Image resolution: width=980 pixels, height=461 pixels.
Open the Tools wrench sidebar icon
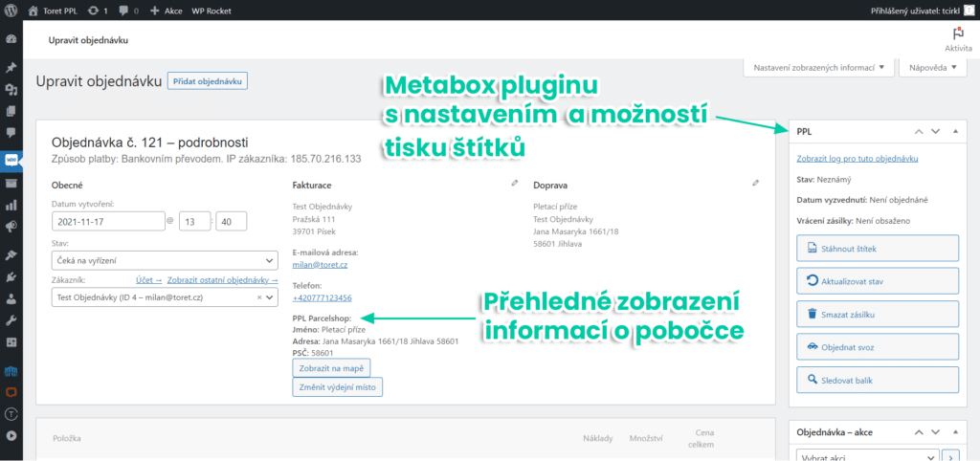pyautogui.click(x=11, y=319)
